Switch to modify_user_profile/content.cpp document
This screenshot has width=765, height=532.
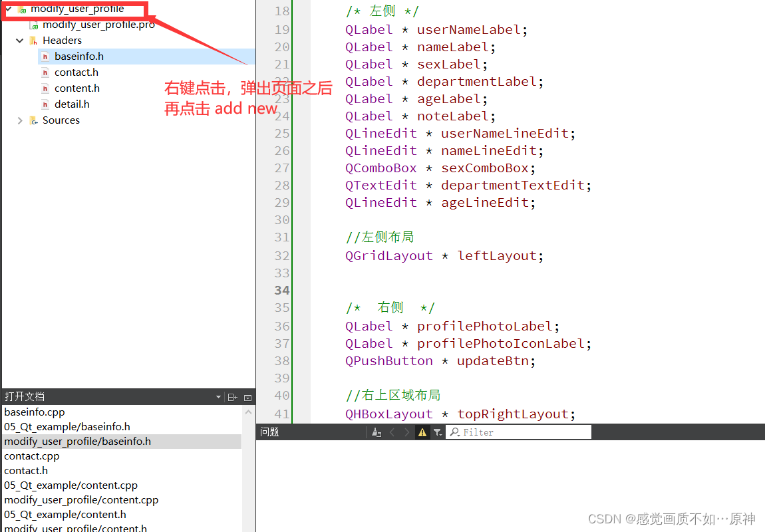point(81,500)
